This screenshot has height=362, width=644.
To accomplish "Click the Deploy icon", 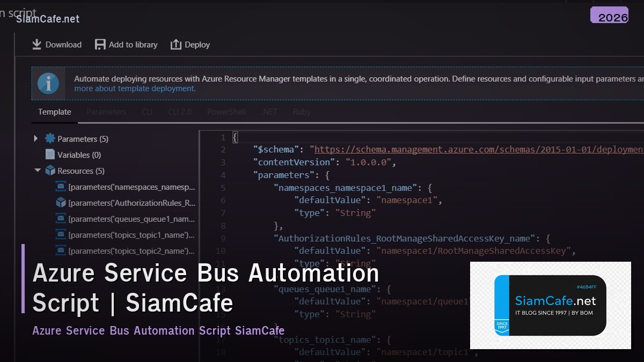I will tap(176, 44).
